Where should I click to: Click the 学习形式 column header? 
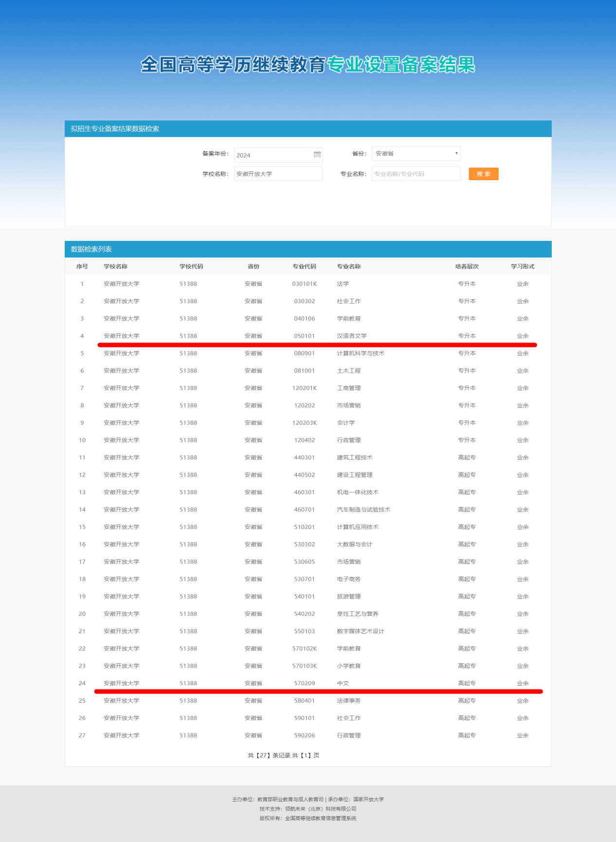tap(522, 266)
